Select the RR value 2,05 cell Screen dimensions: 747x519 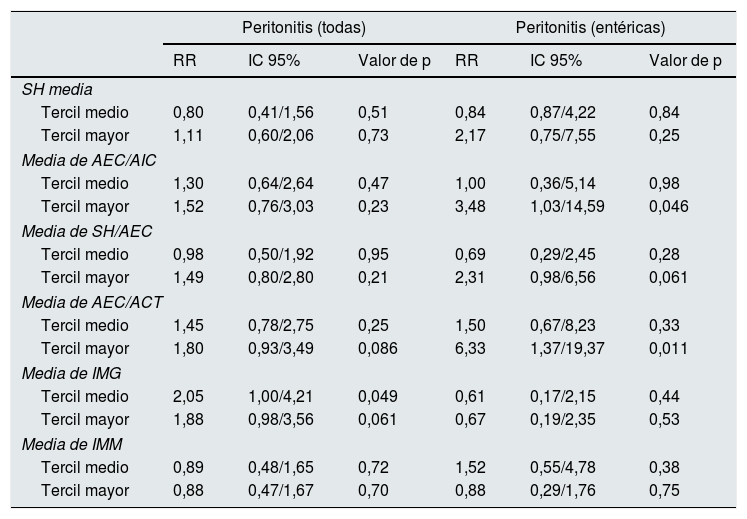tap(187, 396)
